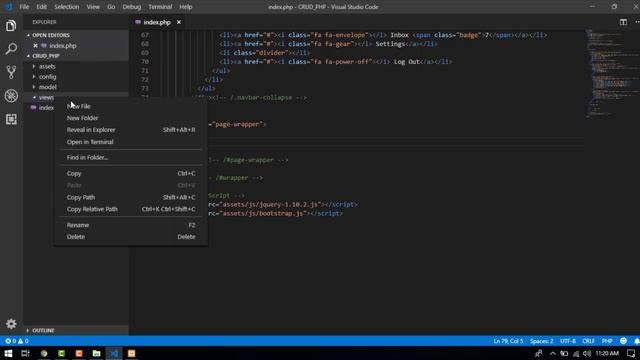Viewport: 640px width, 360px height.
Task: Change encoding via UTF-8 status item
Action: (568, 341)
